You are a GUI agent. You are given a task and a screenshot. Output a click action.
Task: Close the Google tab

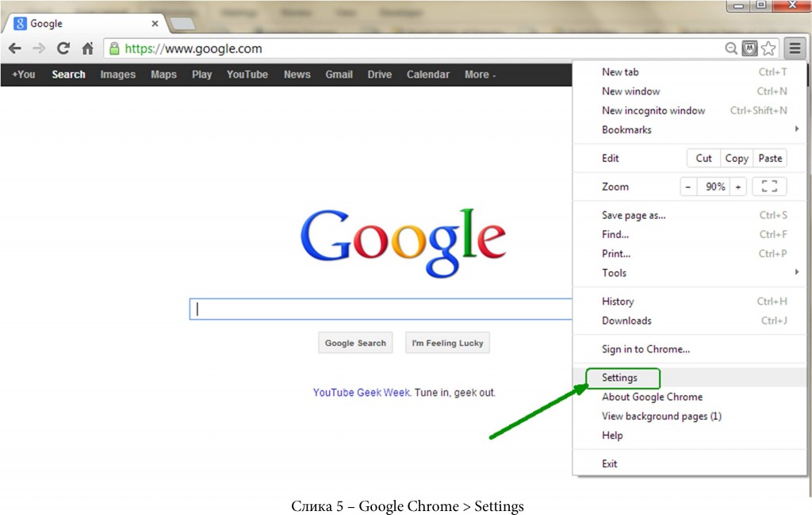[155, 23]
